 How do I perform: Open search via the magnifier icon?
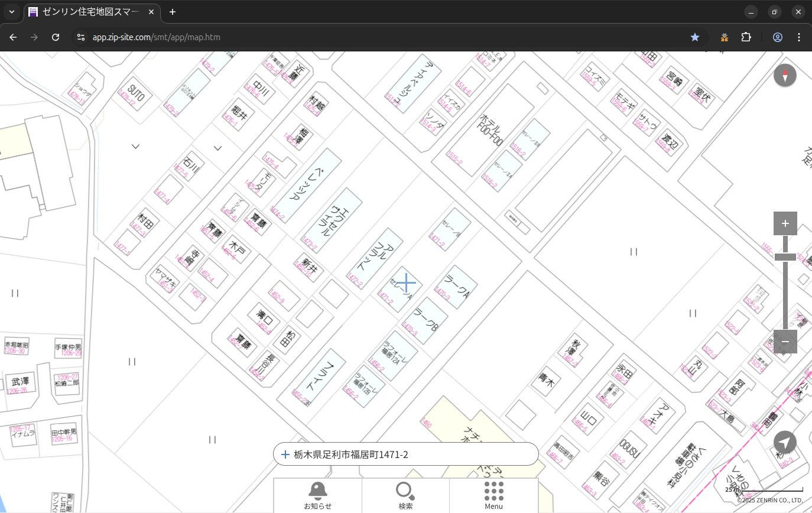(405, 495)
